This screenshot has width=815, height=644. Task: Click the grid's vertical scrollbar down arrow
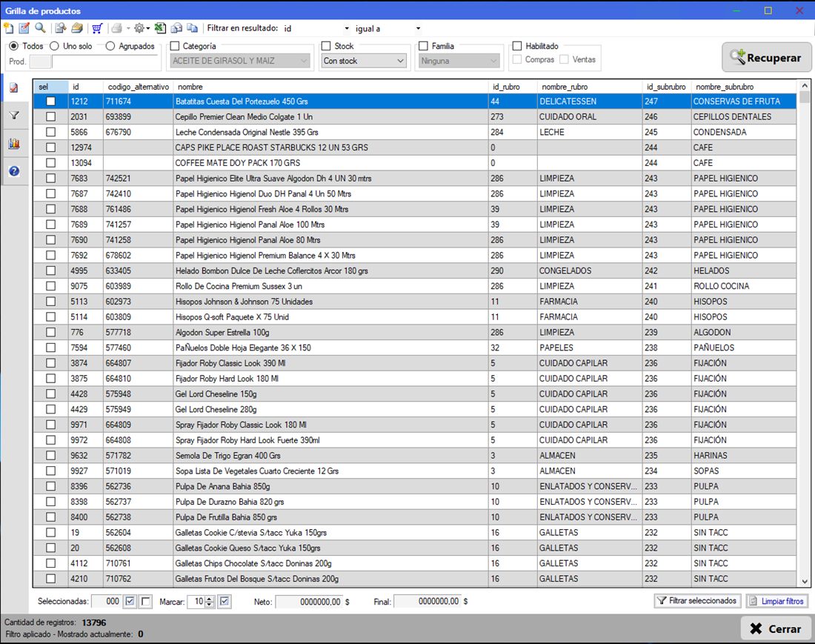(x=805, y=582)
